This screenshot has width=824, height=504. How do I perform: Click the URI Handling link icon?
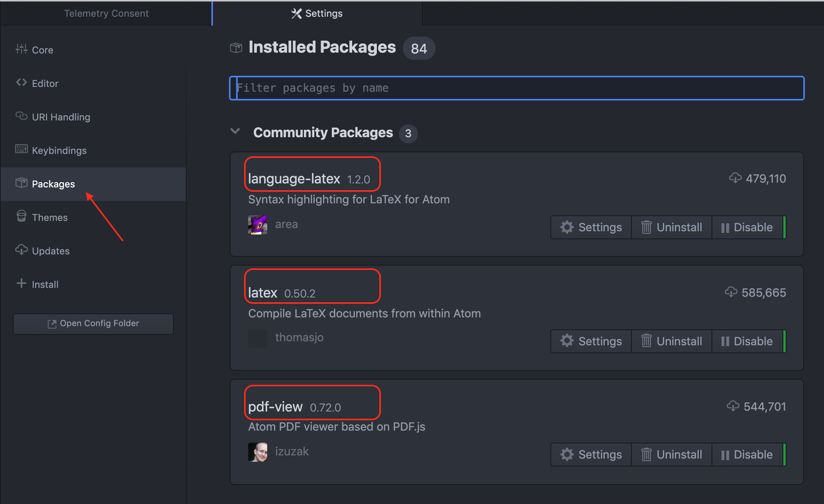(21, 116)
